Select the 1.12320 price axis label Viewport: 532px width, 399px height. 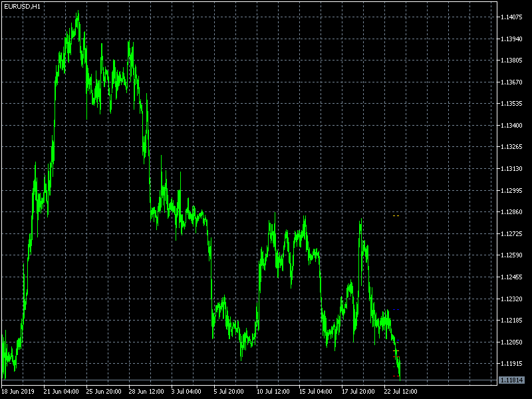[x=511, y=299]
